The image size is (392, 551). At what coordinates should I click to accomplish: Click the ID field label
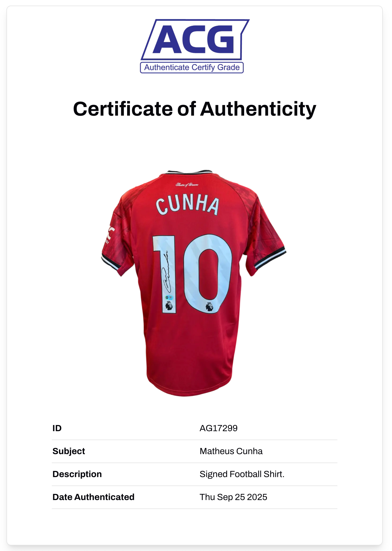tap(57, 428)
